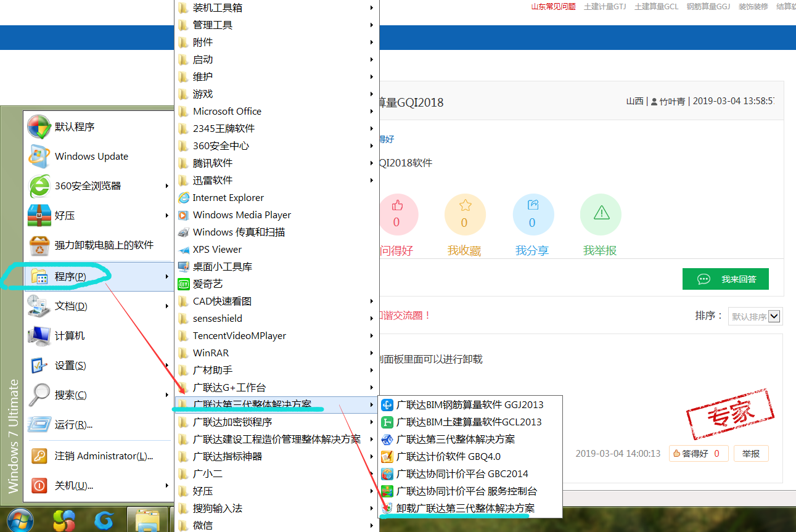
Task: Click the 问得好 thumbs-up circle
Action: tap(398, 215)
